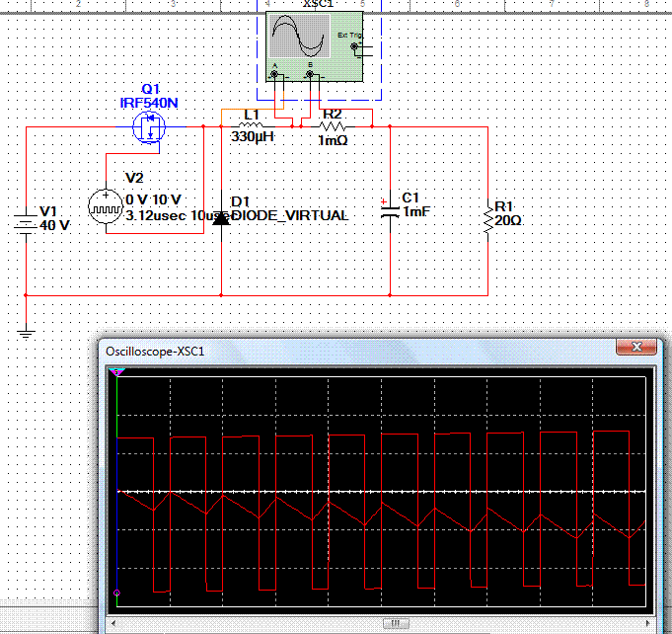
Task: Click the 1mΩ resistor value label
Action: tap(333, 140)
